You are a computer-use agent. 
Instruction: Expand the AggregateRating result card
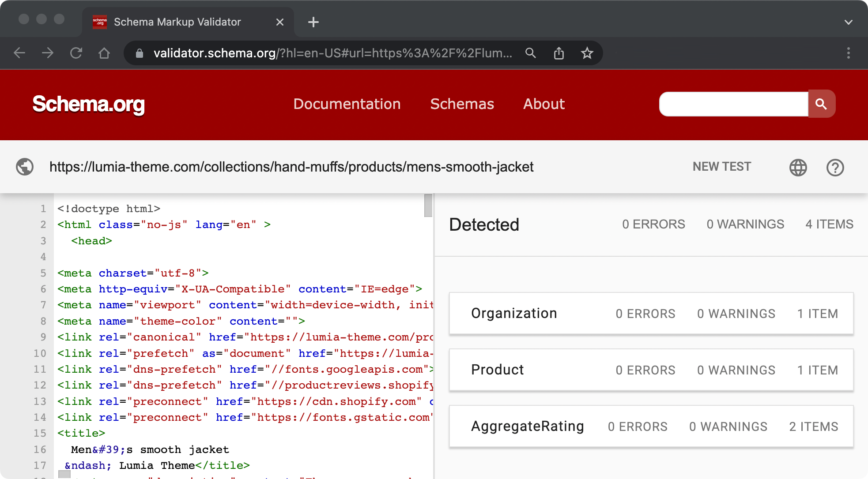651,427
